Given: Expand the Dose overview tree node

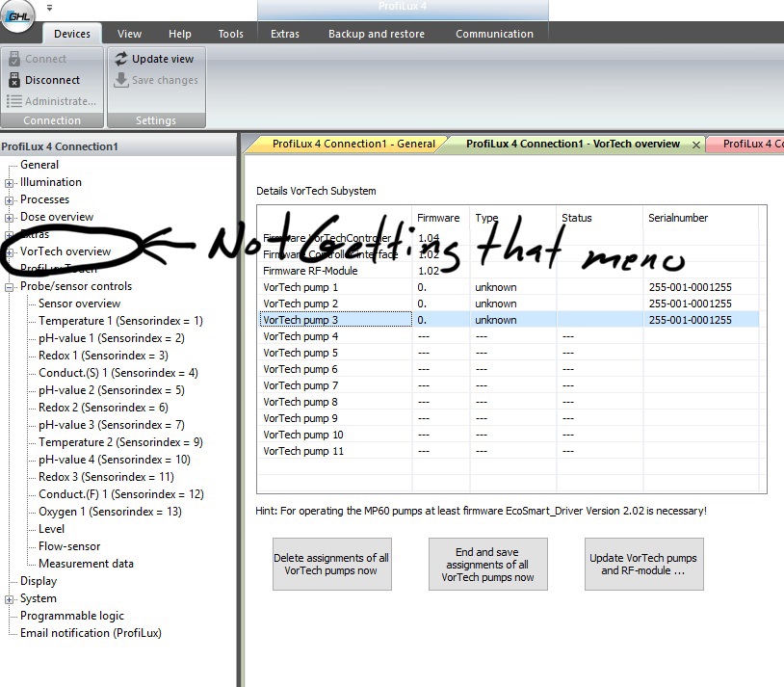Looking at the screenshot, I should pyautogui.click(x=9, y=218).
